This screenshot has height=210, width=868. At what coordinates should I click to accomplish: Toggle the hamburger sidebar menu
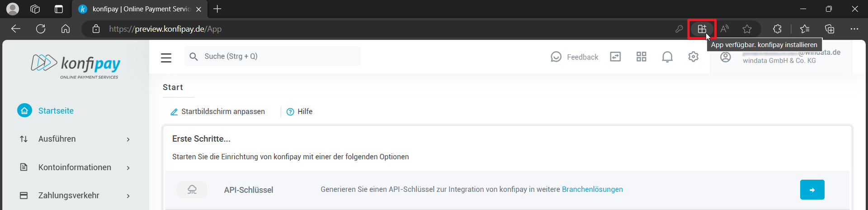[166, 57]
